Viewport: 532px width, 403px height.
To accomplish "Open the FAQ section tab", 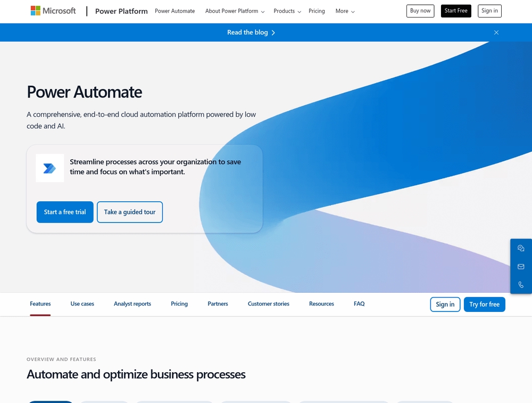I will pyautogui.click(x=359, y=303).
